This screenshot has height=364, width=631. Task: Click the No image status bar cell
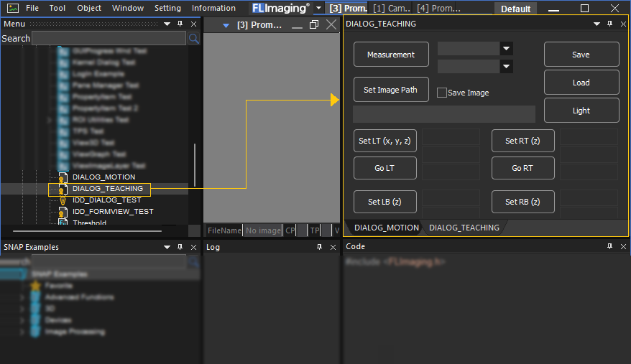263,230
